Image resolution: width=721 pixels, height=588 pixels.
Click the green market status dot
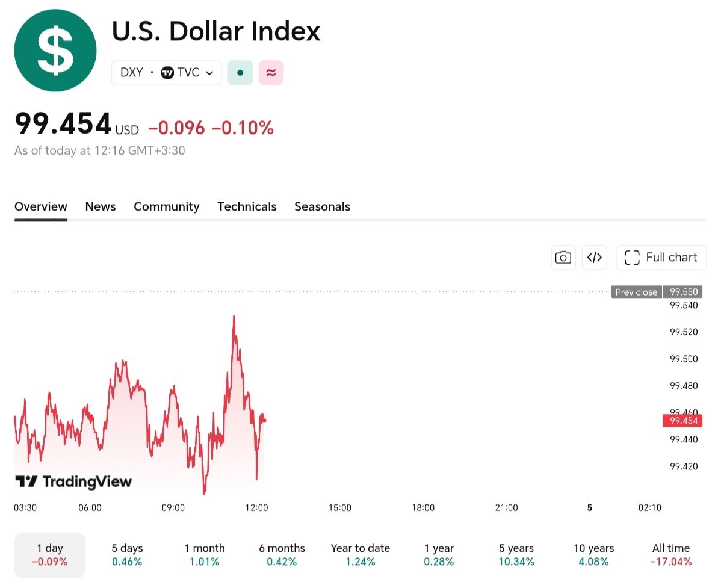240,73
